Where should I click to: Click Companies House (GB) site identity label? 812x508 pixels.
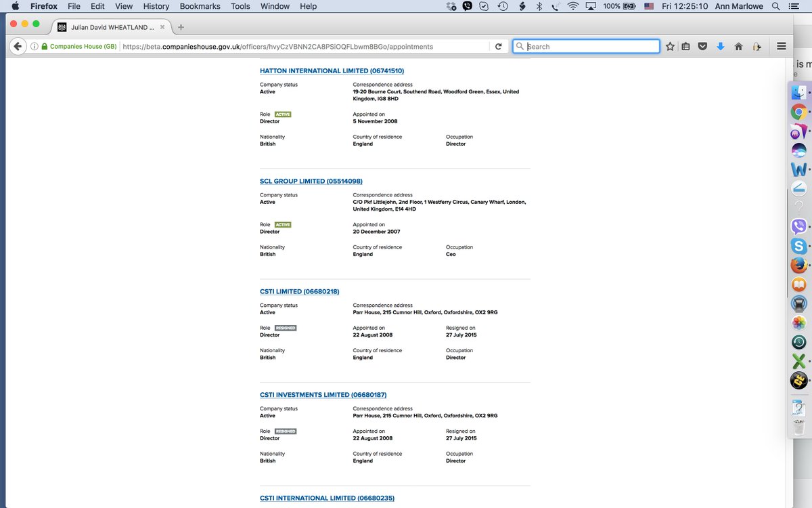point(78,47)
